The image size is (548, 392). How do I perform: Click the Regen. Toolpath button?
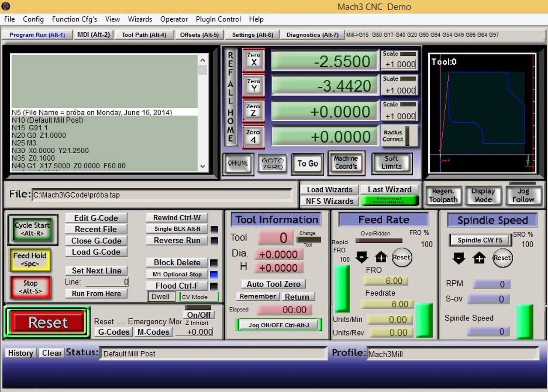coord(443,195)
